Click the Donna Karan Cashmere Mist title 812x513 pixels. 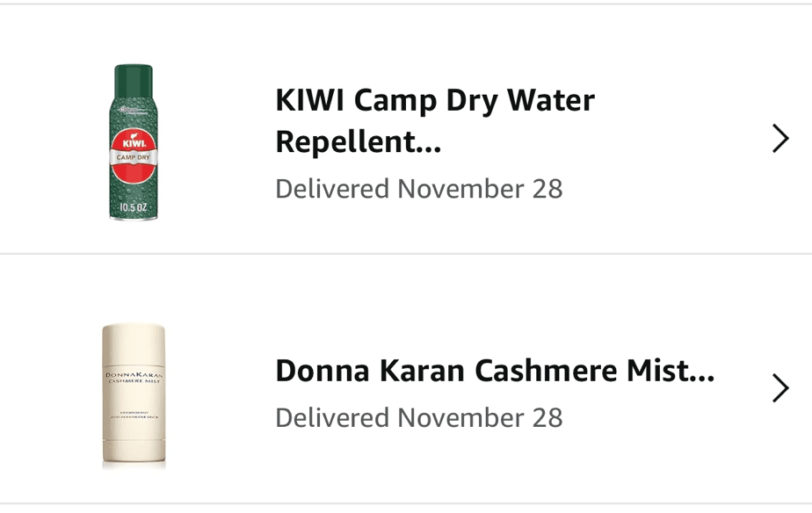[x=495, y=371]
